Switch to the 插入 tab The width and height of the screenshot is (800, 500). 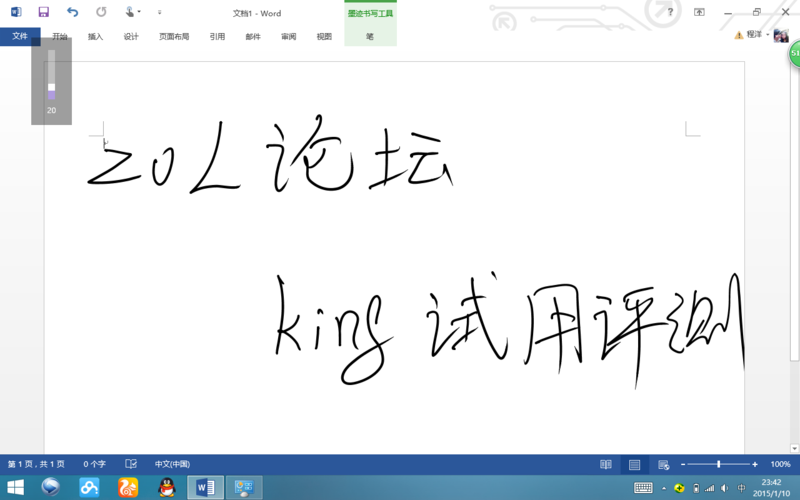point(95,36)
